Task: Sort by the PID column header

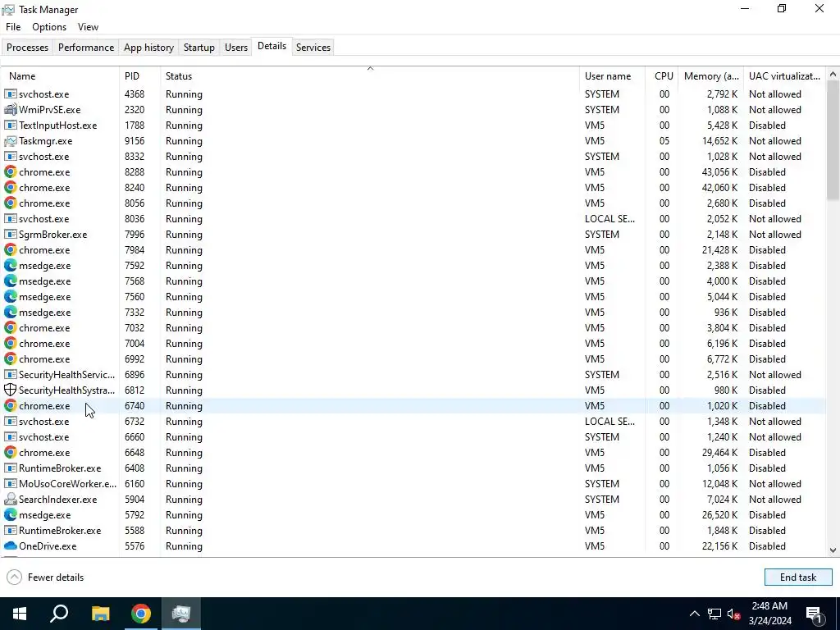Action: 139,76
